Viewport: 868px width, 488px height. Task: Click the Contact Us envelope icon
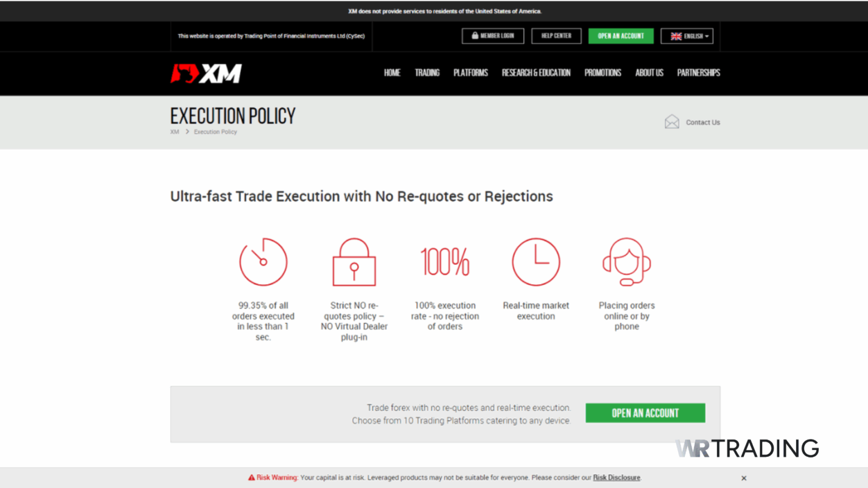click(x=672, y=122)
